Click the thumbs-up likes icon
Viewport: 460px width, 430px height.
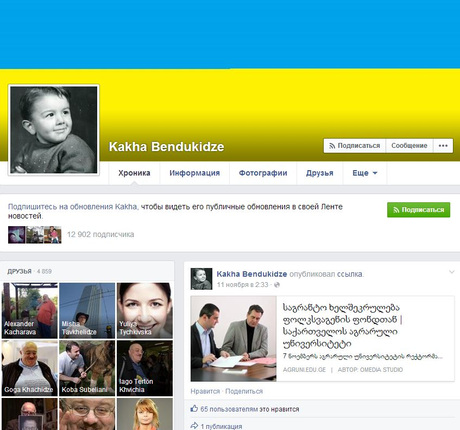[194, 409]
